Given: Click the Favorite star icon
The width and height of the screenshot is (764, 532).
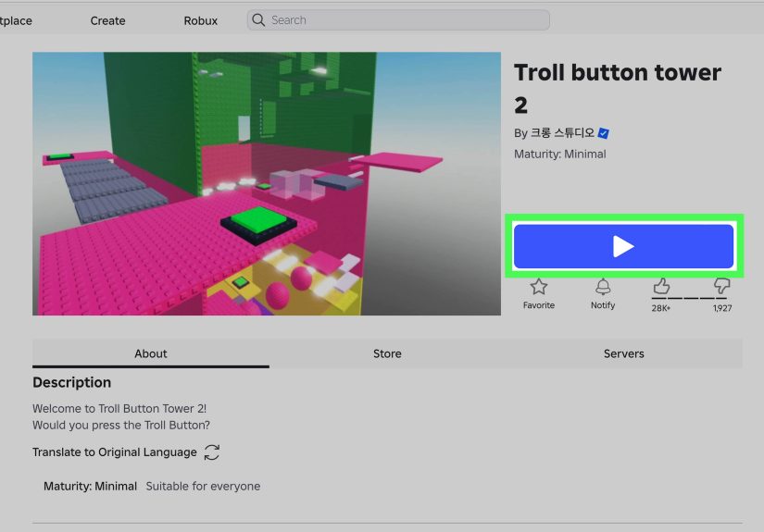Looking at the screenshot, I should [539, 287].
